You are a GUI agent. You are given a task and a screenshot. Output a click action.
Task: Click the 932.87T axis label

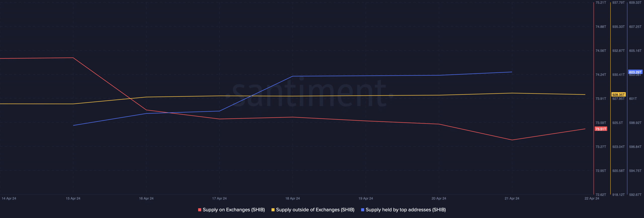[618, 51]
